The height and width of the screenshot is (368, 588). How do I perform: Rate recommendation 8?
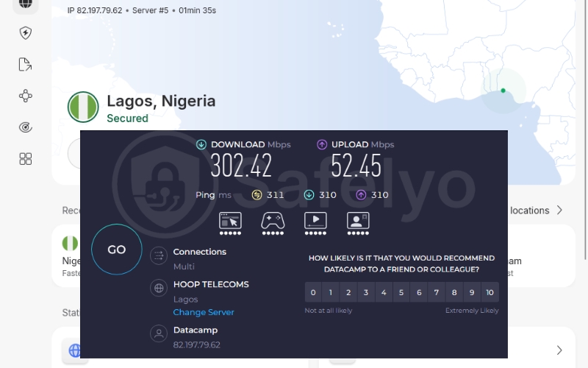click(x=454, y=292)
